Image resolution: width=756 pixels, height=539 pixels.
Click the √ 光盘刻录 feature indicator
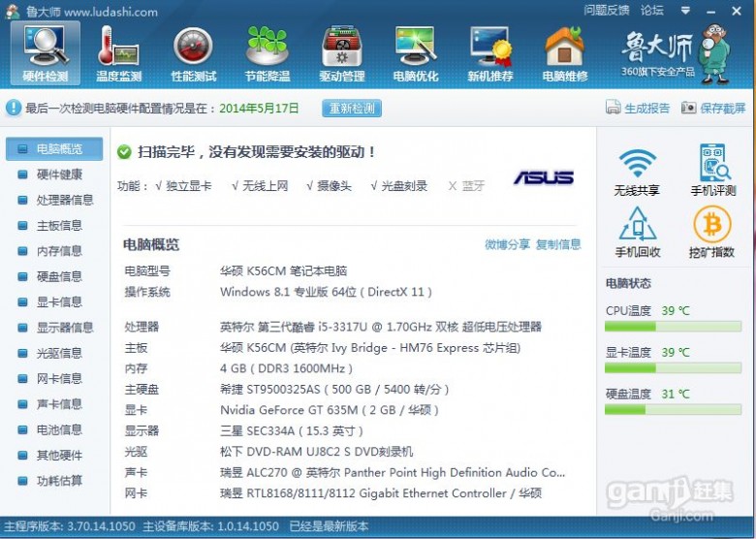[x=398, y=185]
